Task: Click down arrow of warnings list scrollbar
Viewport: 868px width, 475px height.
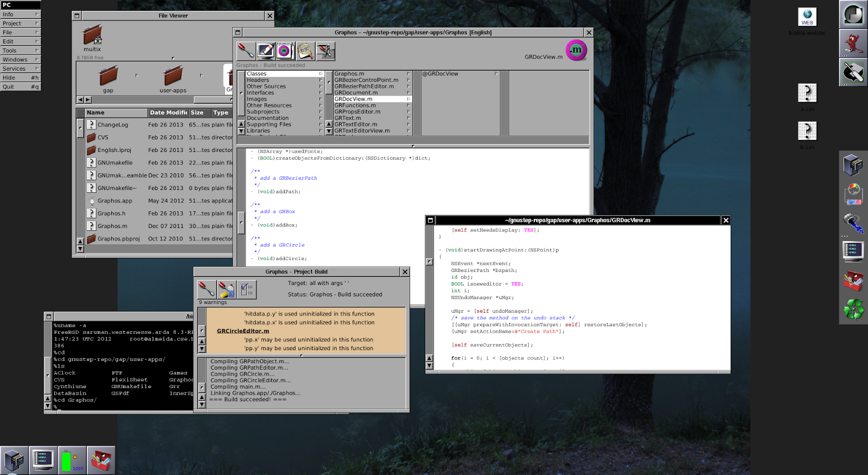Action: [202, 349]
